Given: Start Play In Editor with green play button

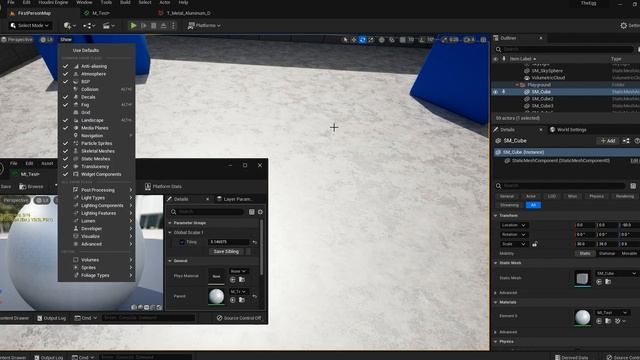Looking at the screenshot, I should click(x=133, y=25).
